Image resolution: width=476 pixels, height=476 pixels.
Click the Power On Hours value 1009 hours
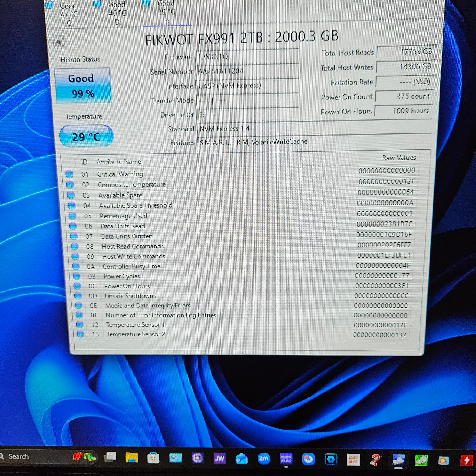403,111
